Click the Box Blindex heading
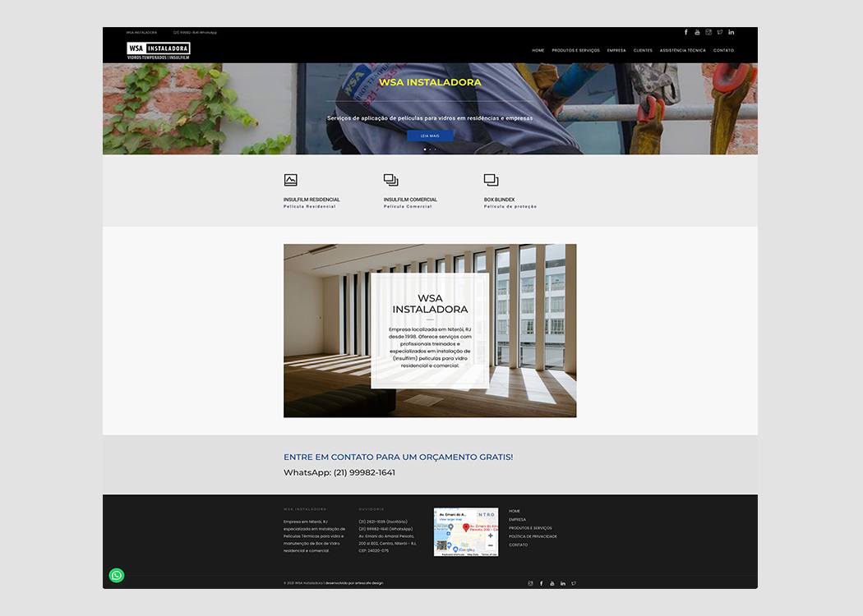 coord(499,200)
